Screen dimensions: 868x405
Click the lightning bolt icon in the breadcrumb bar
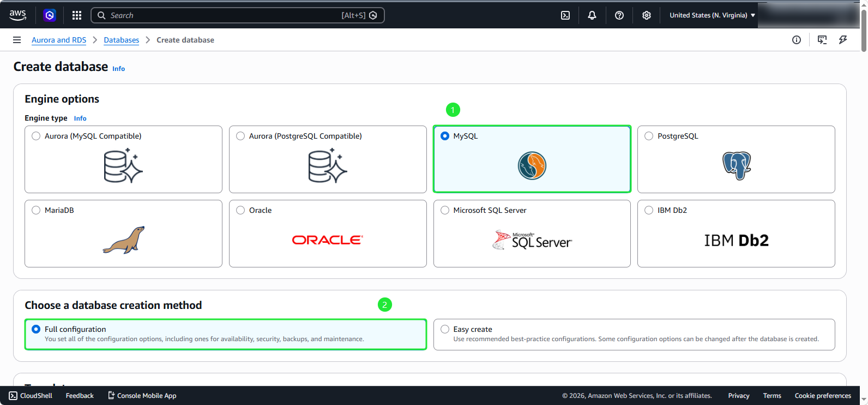pyautogui.click(x=843, y=40)
